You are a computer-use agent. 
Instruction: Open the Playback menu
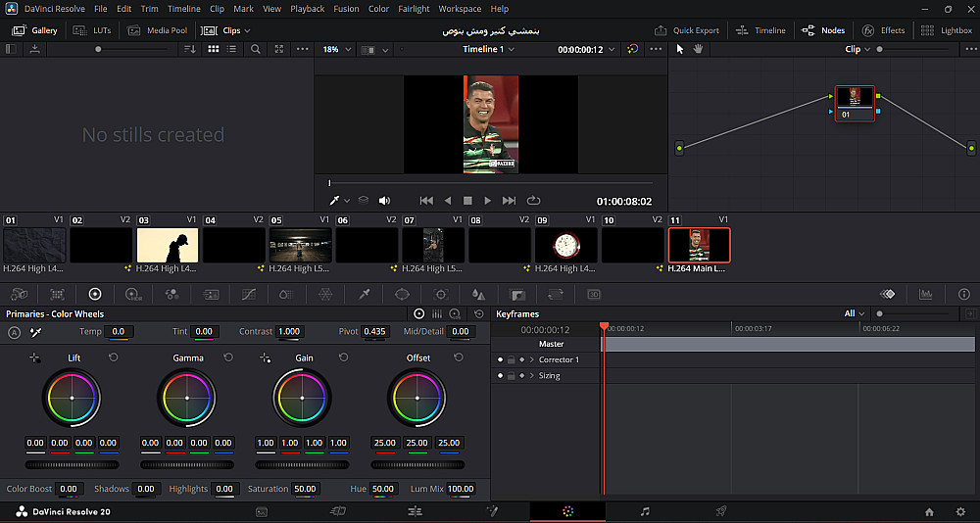[x=307, y=9]
